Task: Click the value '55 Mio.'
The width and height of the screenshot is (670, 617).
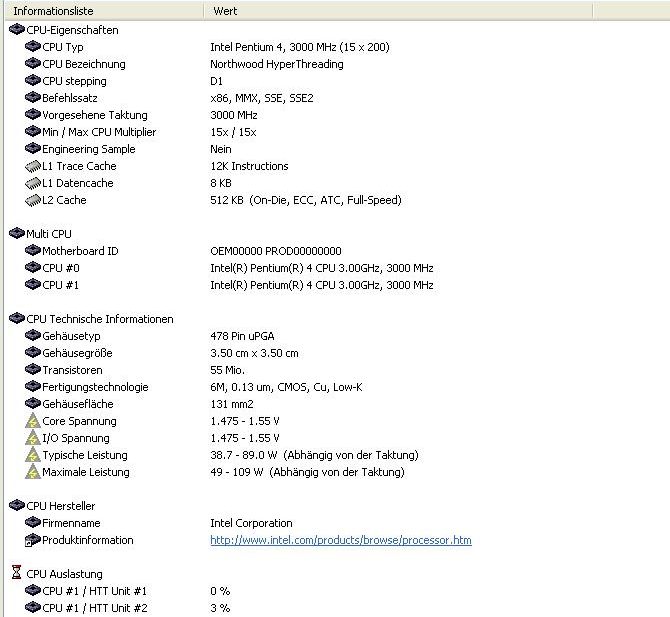Action: point(227,370)
